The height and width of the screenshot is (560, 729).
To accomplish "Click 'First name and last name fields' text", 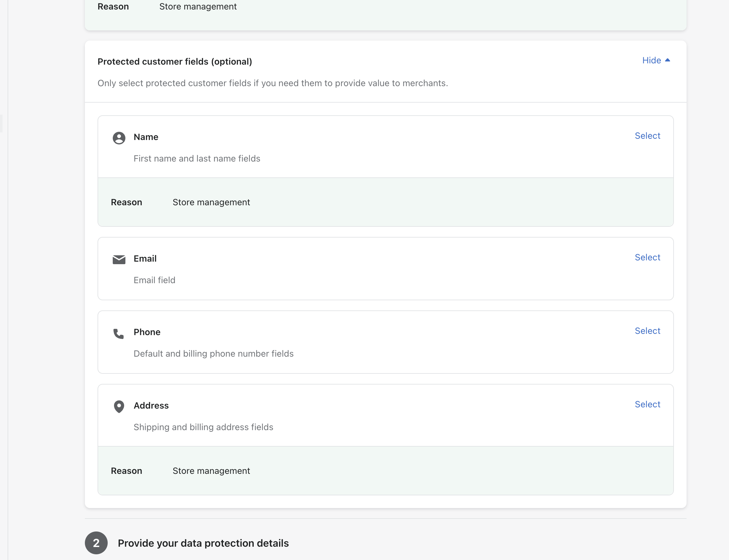I will [197, 158].
